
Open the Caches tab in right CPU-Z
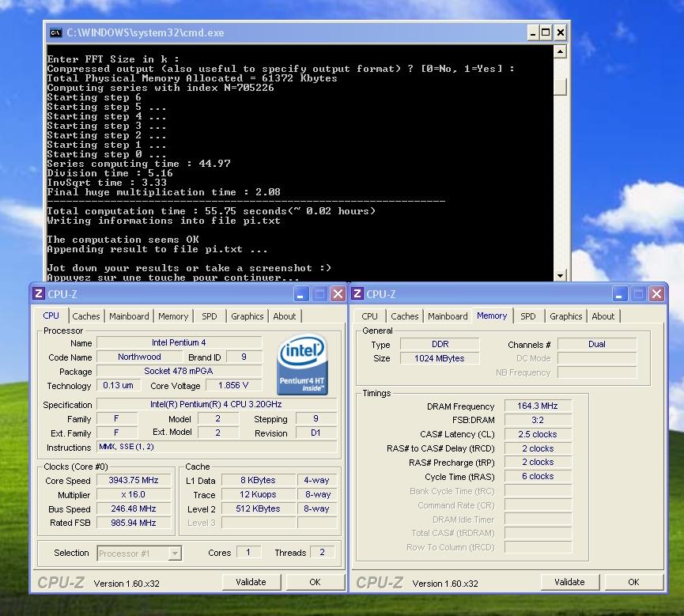pyautogui.click(x=404, y=316)
